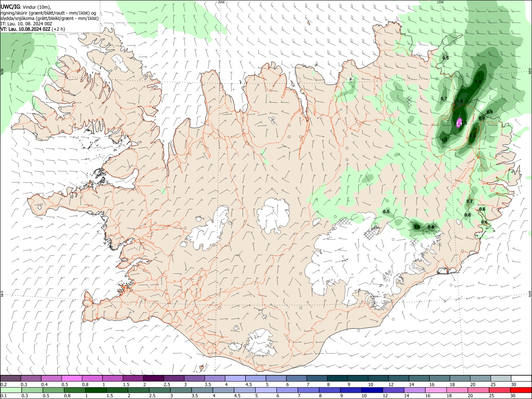This screenshot has height=399, width=532.
Task: Select the lavender 4–4.5 snow legend swatch
Action: tap(235, 378)
